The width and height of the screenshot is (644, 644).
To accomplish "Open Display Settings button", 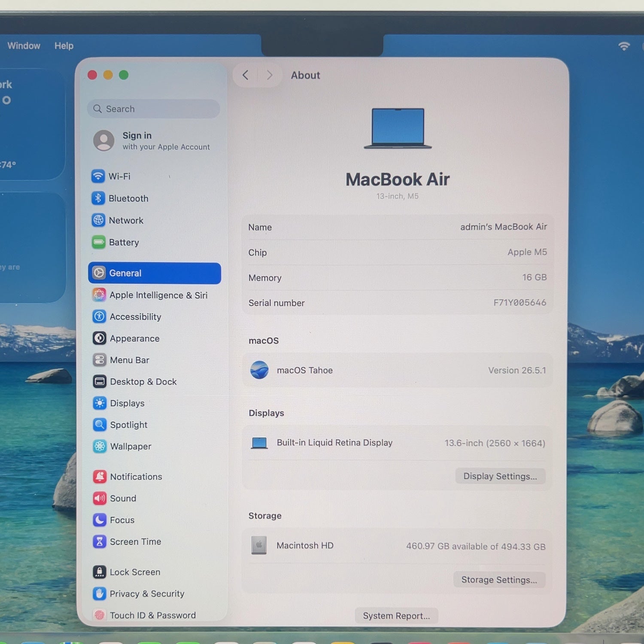I will click(x=500, y=476).
